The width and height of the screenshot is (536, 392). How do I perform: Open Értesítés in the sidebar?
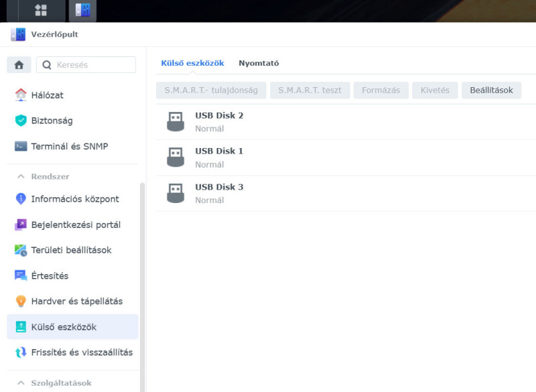click(x=72, y=275)
